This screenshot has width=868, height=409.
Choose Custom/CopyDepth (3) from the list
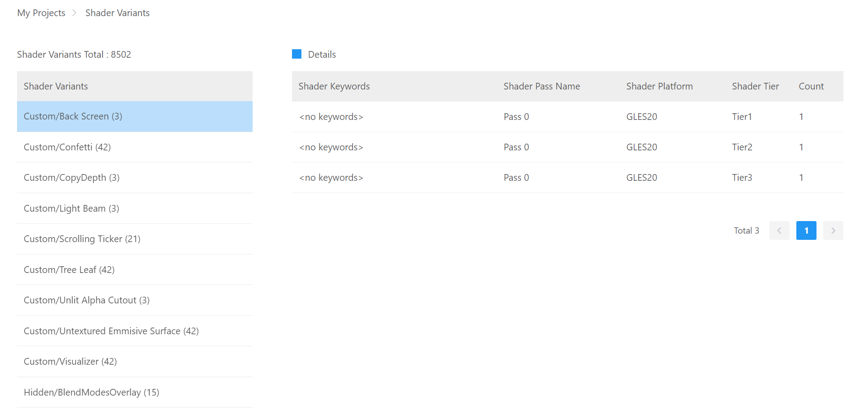pos(72,178)
